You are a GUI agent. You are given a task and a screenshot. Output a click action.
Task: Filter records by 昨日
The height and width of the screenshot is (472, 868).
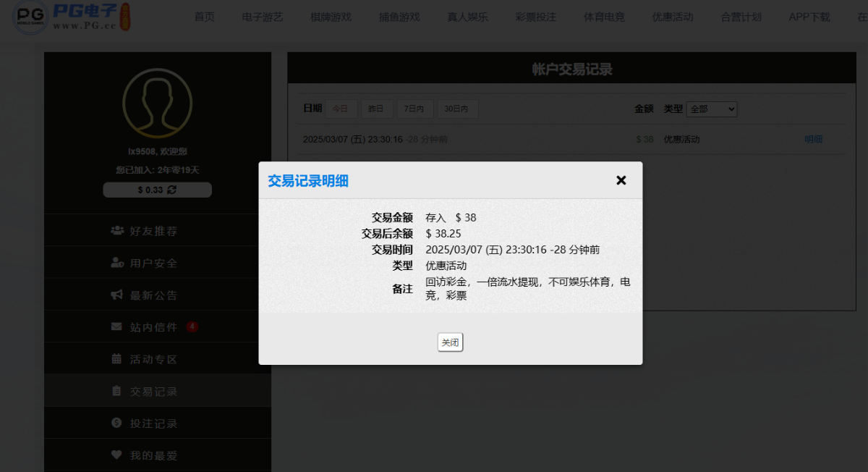(377, 109)
